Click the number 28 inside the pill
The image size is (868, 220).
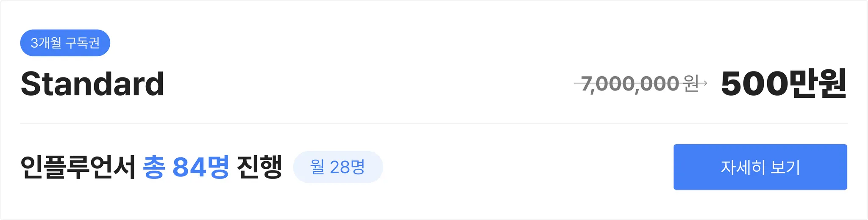point(339,167)
